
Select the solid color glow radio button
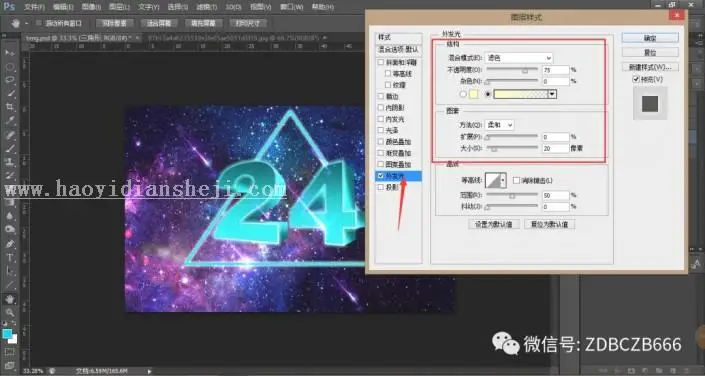coord(463,94)
